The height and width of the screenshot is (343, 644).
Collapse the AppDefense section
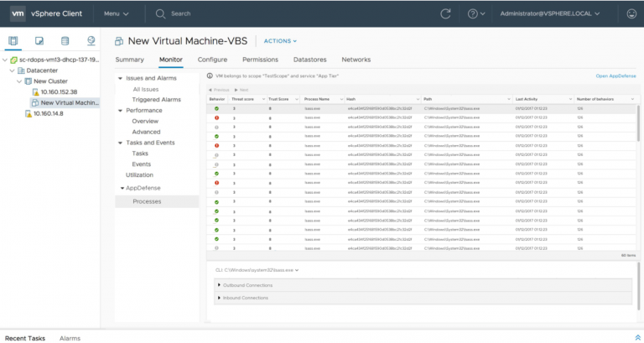[x=122, y=188]
